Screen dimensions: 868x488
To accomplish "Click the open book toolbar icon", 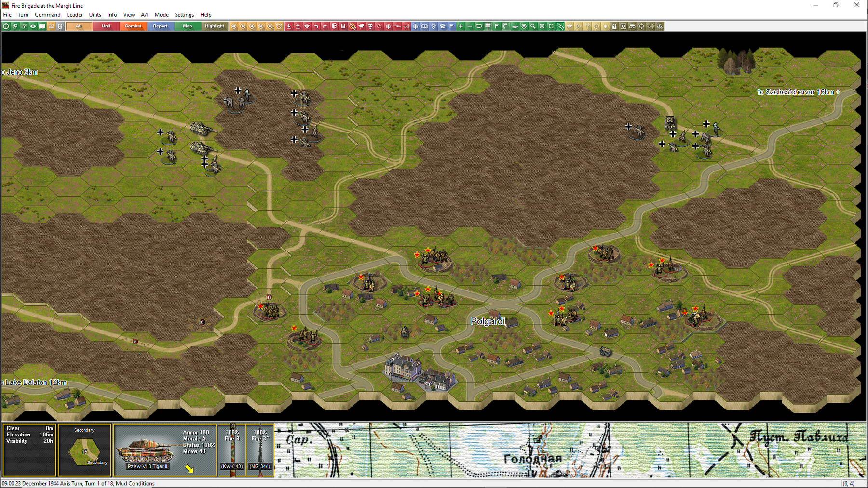I will [x=424, y=26].
